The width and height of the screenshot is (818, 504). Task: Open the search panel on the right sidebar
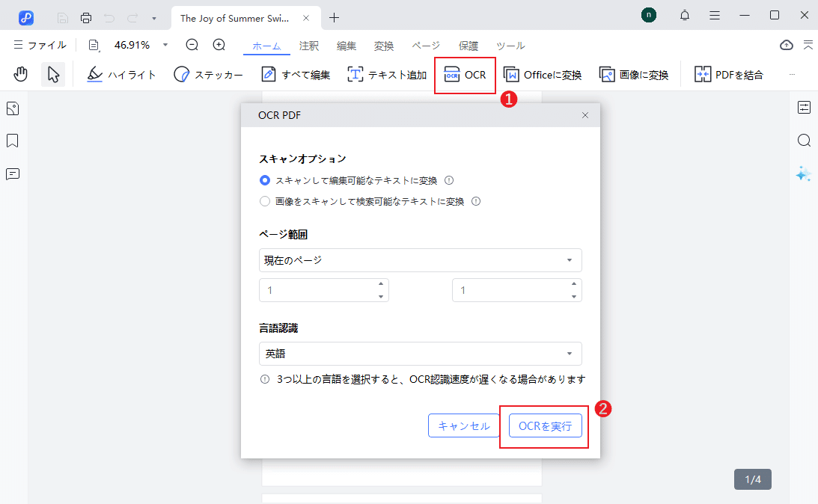click(x=804, y=140)
